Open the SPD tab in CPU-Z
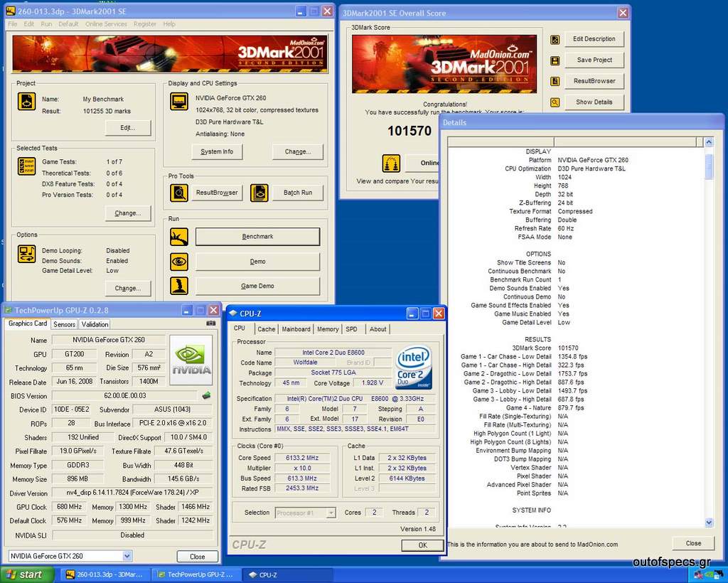The image size is (728, 583). pyautogui.click(x=351, y=329)
